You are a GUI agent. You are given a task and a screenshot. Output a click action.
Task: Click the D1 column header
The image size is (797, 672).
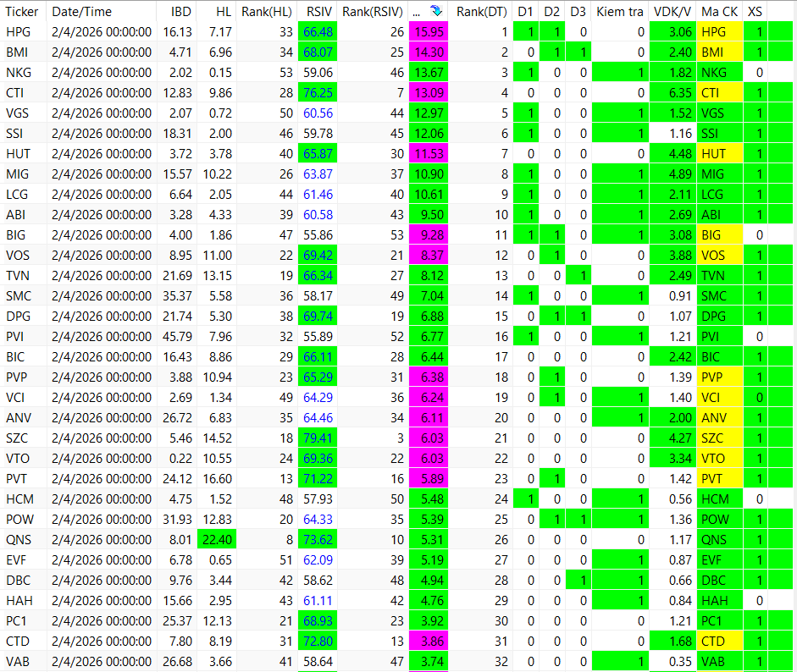(x=526, y=11)
